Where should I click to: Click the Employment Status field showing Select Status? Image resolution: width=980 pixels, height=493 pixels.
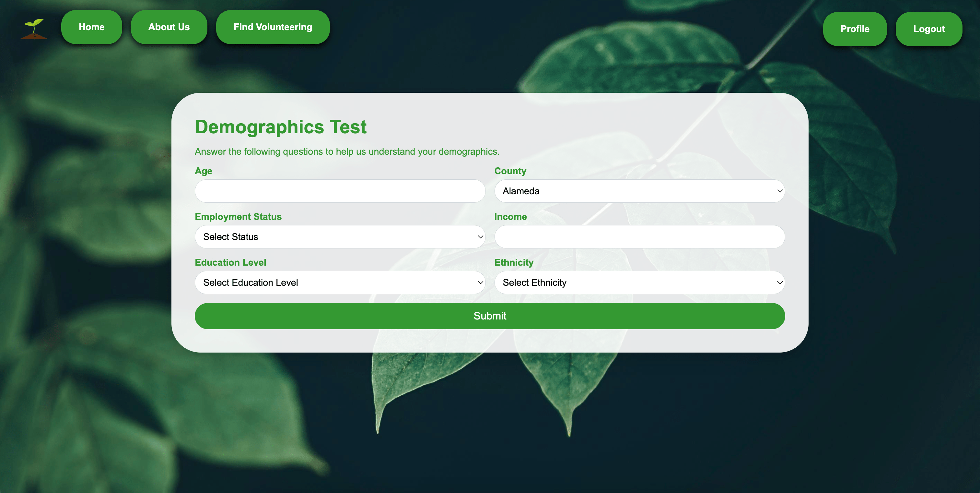pos(340,236)
